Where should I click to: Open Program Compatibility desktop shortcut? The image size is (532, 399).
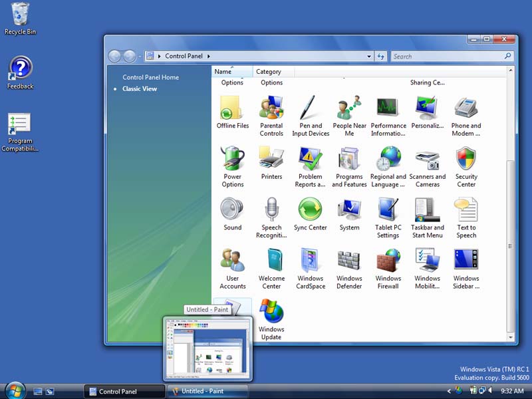pos(20,132)
